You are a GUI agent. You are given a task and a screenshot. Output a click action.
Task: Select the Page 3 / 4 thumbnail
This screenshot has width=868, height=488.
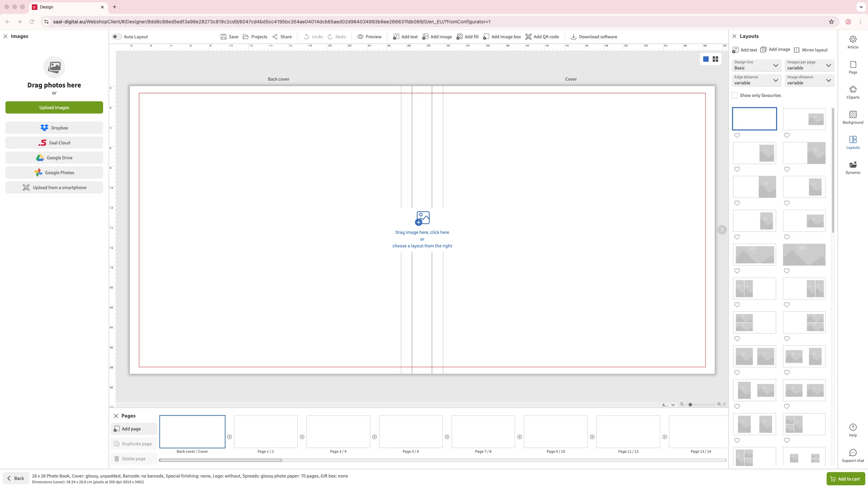(x=338, y=431)
